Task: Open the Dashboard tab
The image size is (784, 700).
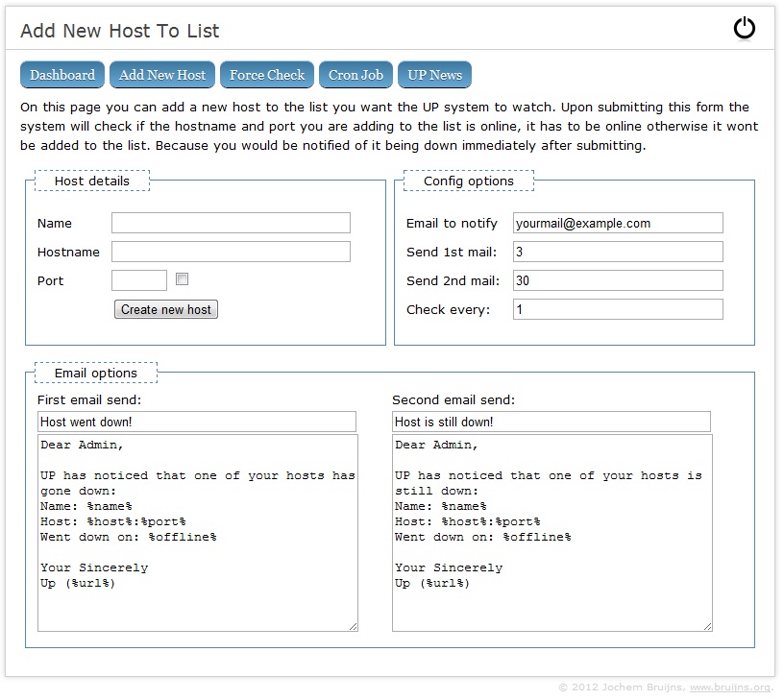Action: pos(62,75)
